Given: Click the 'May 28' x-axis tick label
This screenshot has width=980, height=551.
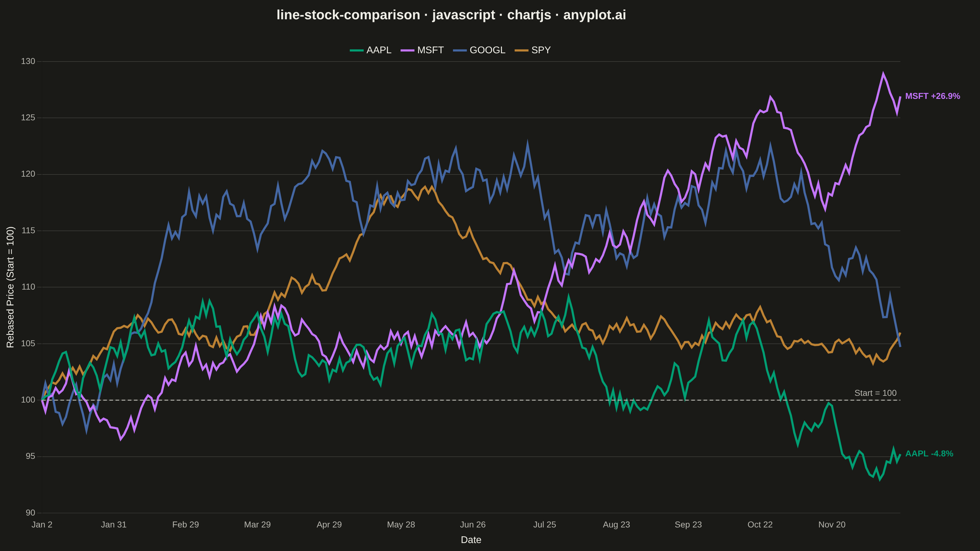Looking at the screenshot, I should point(401,525).
